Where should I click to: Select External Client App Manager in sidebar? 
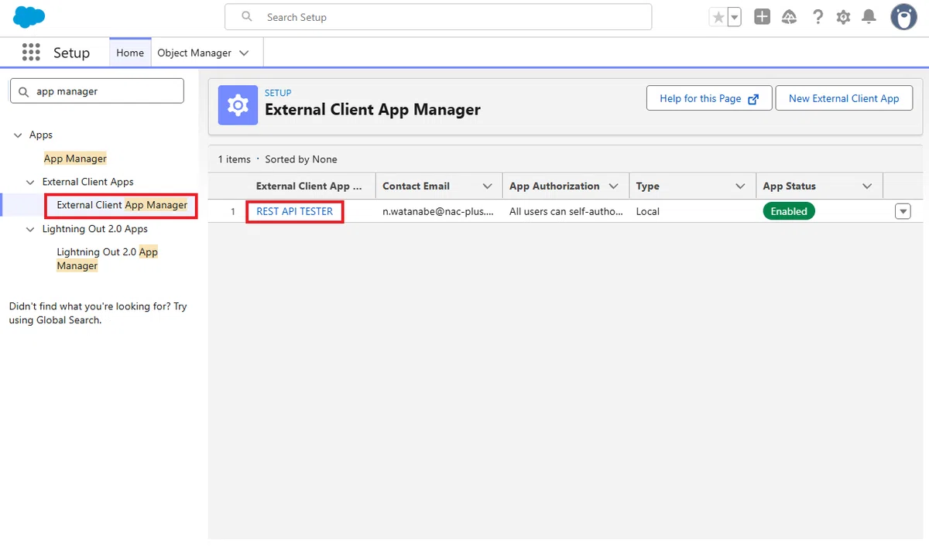point(122,206)
